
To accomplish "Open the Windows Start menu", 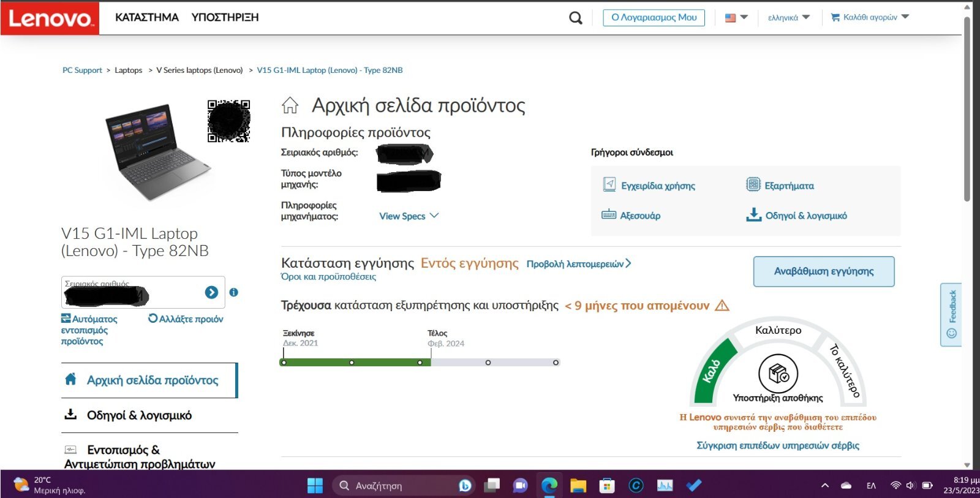I will point(315,486).
